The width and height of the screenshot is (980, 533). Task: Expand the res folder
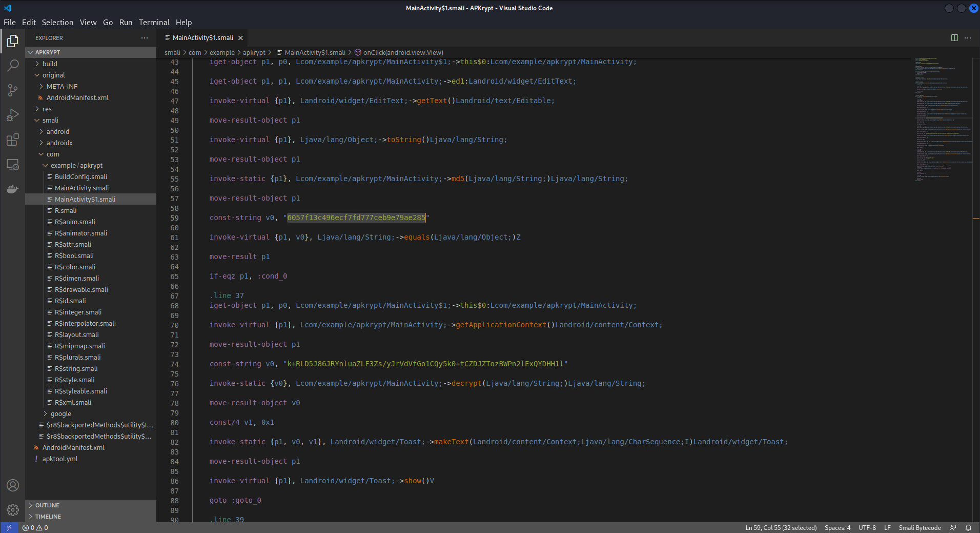pyautogui.click(x=91, y=109)
